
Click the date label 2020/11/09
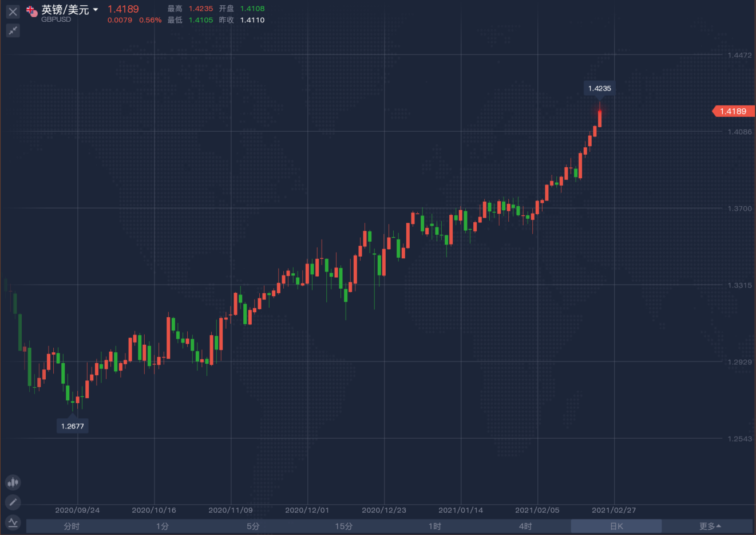pos(231,510)
